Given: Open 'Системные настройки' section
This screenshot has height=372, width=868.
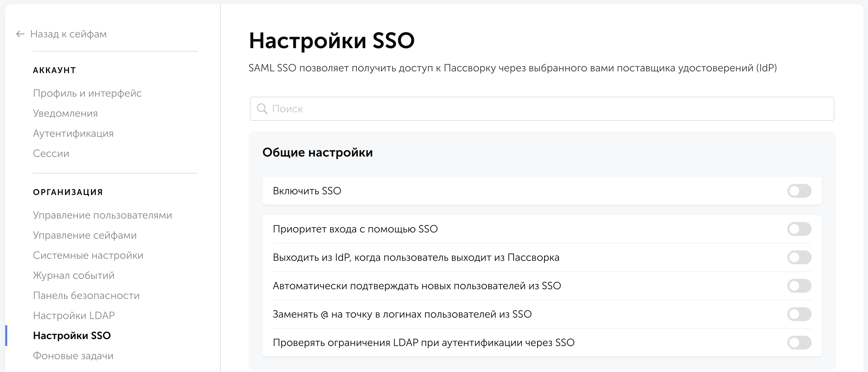Looking at the screenshot, I should point(88,255).
